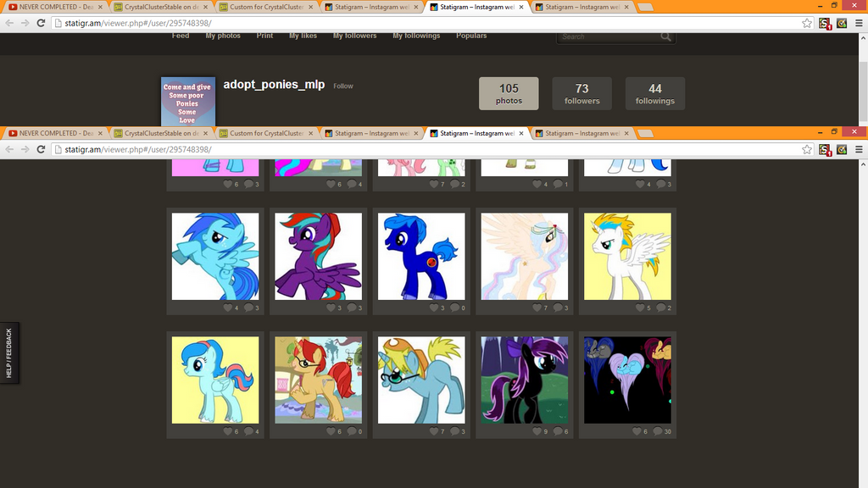The height and width of the screenshot is (488, 868).
Task: Open the profile picture 'Come and give Some poor Ponies'
Action: [x=187, y=102]
